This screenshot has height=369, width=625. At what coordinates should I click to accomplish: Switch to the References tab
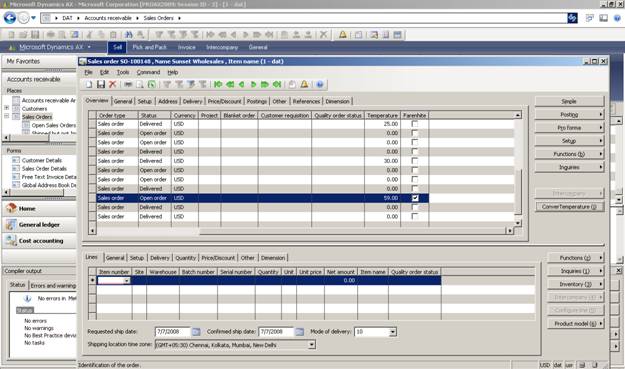pos(306,101)
